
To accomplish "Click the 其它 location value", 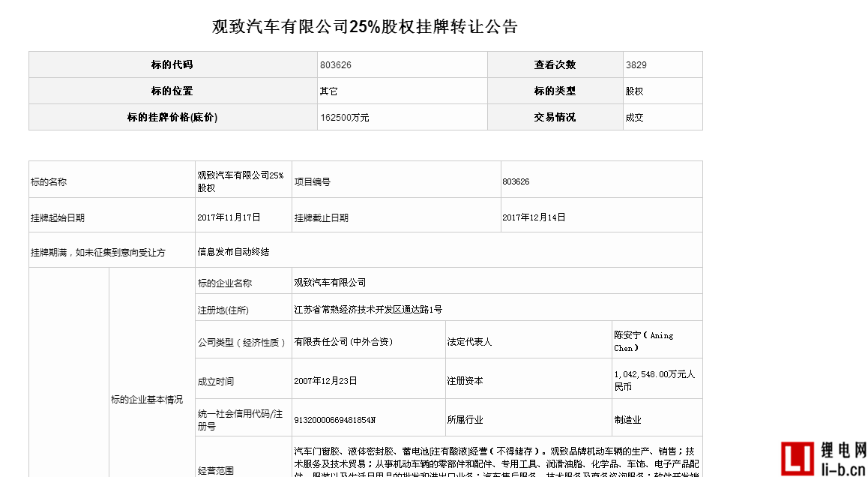I will coord(329,91).
